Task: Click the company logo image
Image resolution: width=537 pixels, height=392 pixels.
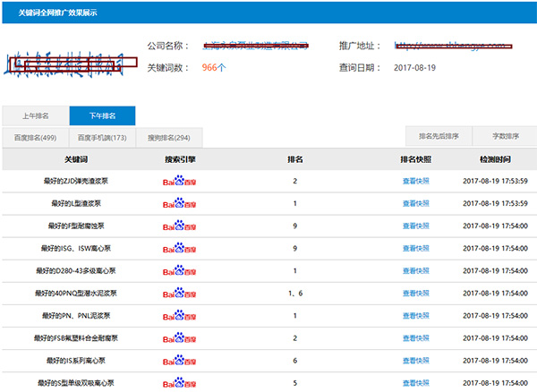Action: [70, 64]
